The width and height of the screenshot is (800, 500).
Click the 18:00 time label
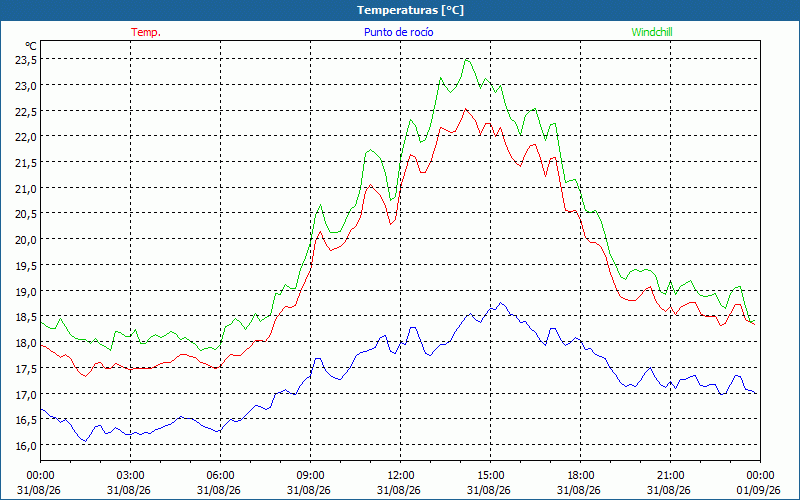(581, 476)
